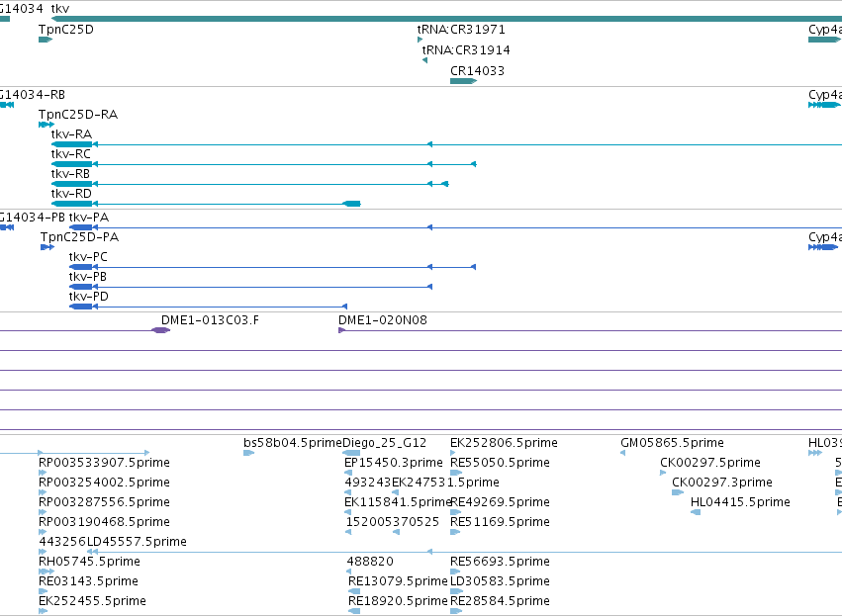Select the LD45557.5prime EST label
The image size is (842, 616).
point(137,542)
